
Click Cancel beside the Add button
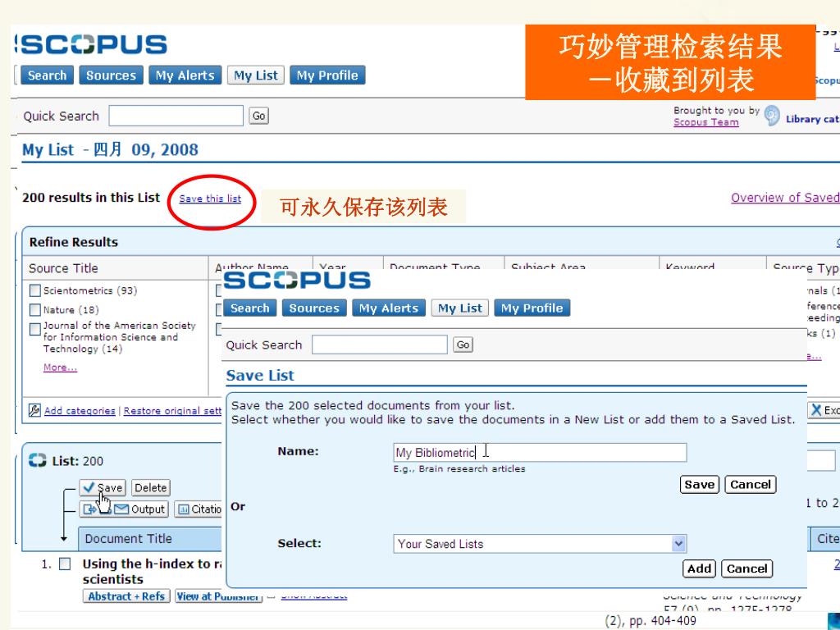click(x=746, y=568)
